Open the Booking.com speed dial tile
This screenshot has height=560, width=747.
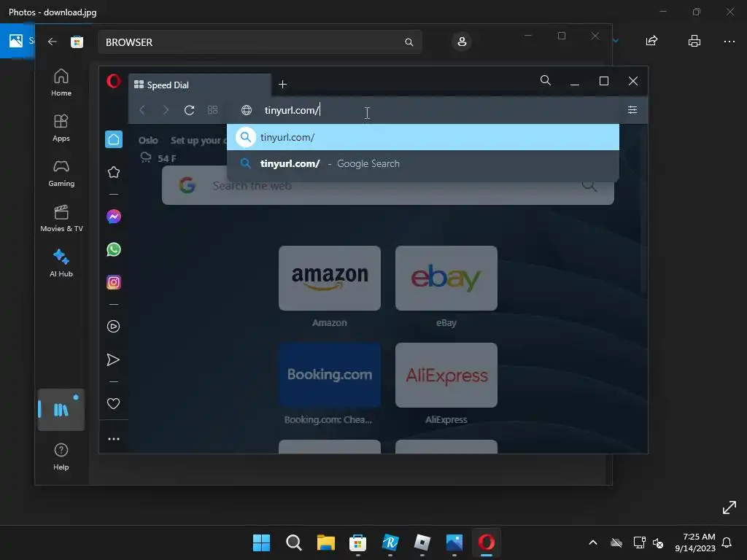click(330, 375)
